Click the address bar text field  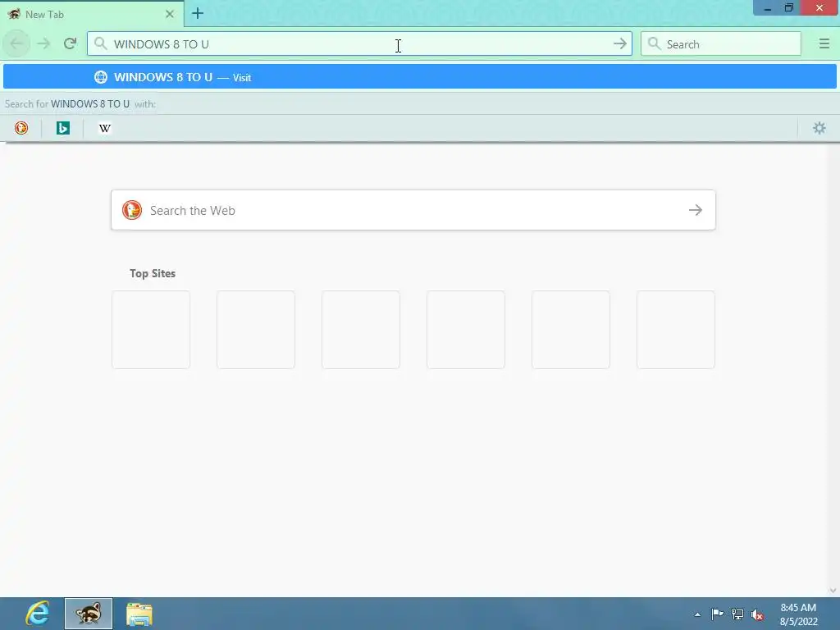tap(359, 44)
